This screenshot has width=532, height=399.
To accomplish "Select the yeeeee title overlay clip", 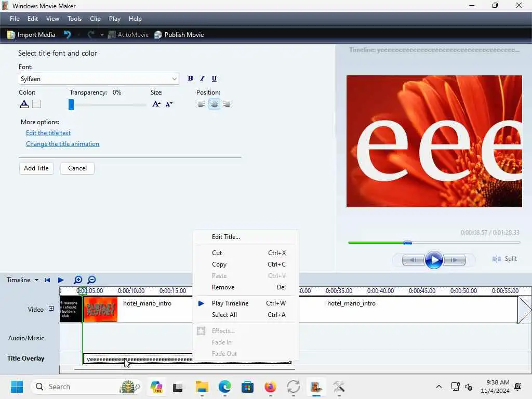I will (x=138, y=359).
